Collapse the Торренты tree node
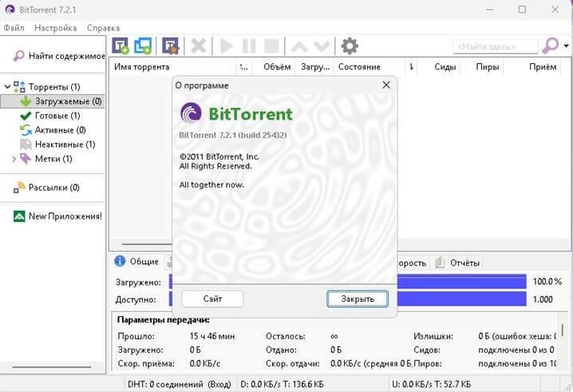573x392 pixels. click(x=7, y=87)
